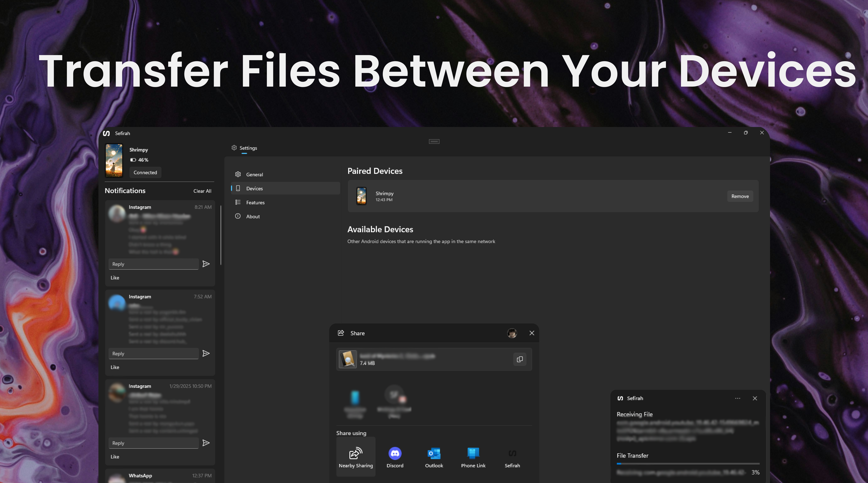Viewport: 868px width, 483px height.
Task: Click the Devices phone icon
Action: [238, 188]
